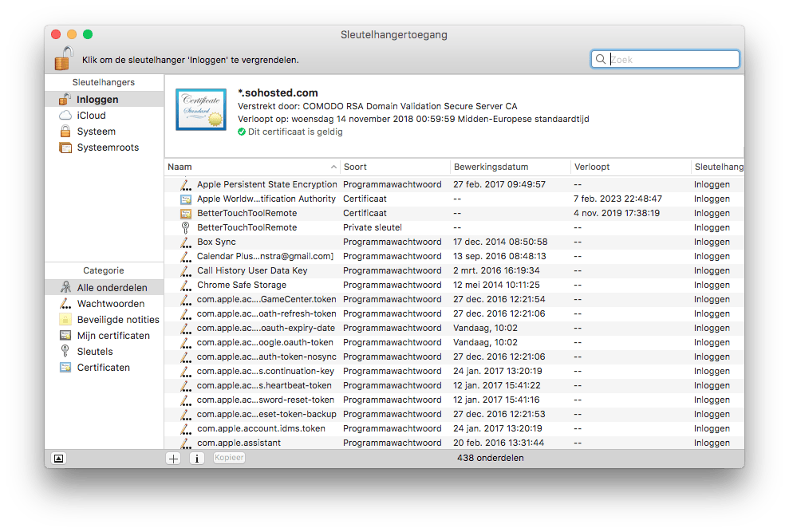Select the Systeem keychain
The height and width of the screenshot is (532, 789).
105,132
